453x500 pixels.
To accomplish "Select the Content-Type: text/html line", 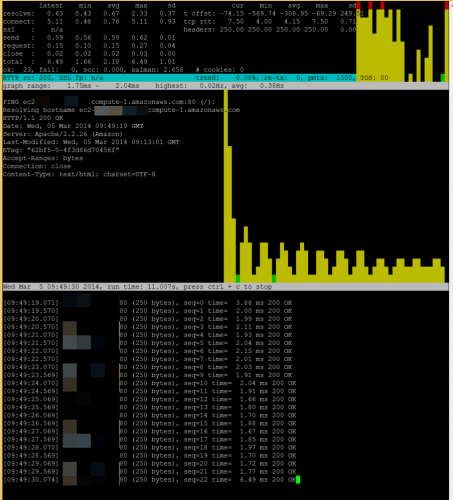I will click(x=79, y=174).
